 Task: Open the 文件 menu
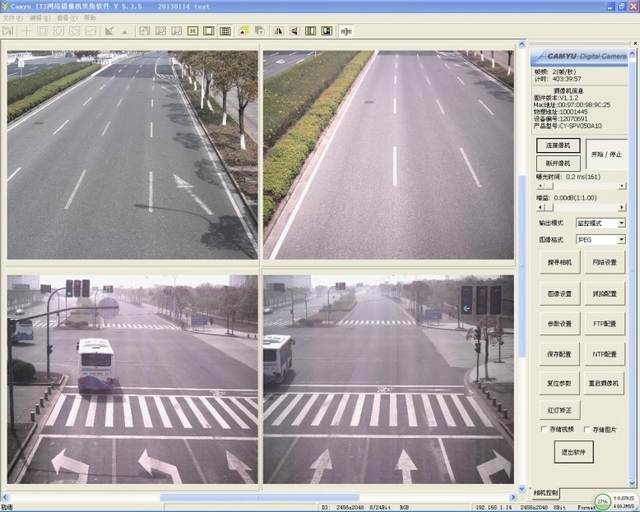click(12, 18)
